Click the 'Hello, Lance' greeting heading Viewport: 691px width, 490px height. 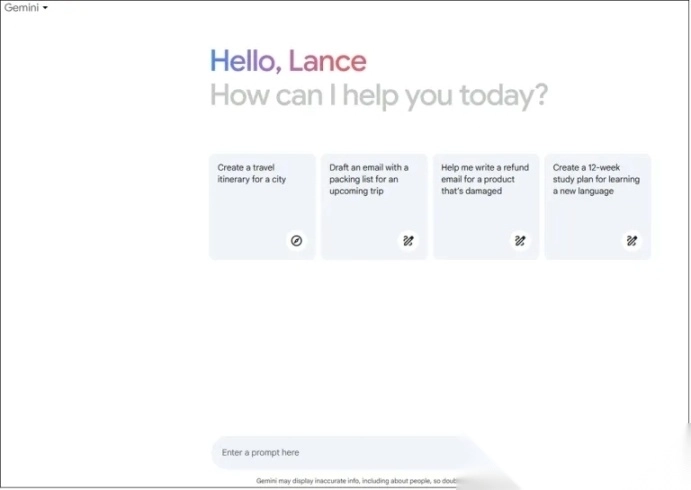coord(287,61)
